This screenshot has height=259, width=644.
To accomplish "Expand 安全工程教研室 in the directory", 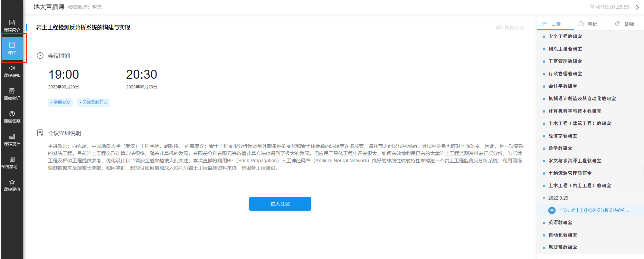I will point(565,36).
